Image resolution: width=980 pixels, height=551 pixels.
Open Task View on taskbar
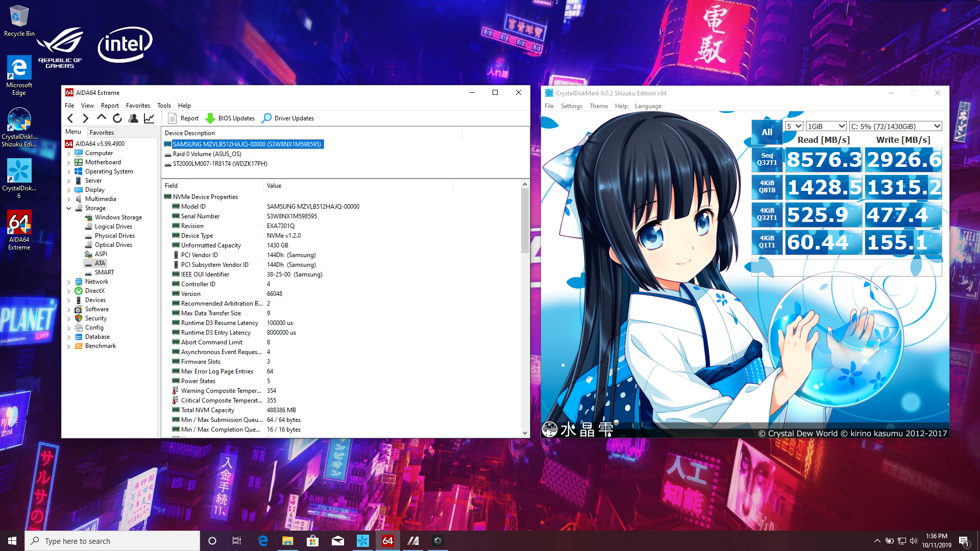click(237, 541)
